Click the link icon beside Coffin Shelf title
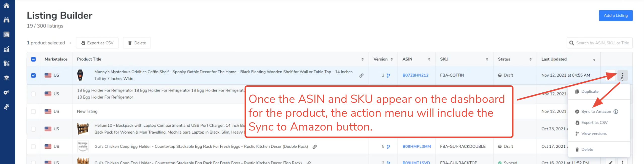The width and height of the screenshot is (644, 164). 361,75
